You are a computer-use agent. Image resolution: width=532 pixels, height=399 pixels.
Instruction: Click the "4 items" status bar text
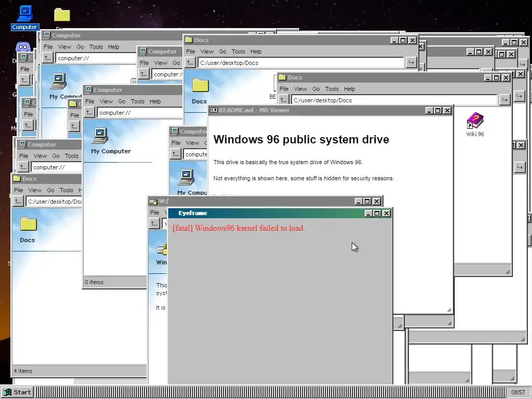[23, 371]
